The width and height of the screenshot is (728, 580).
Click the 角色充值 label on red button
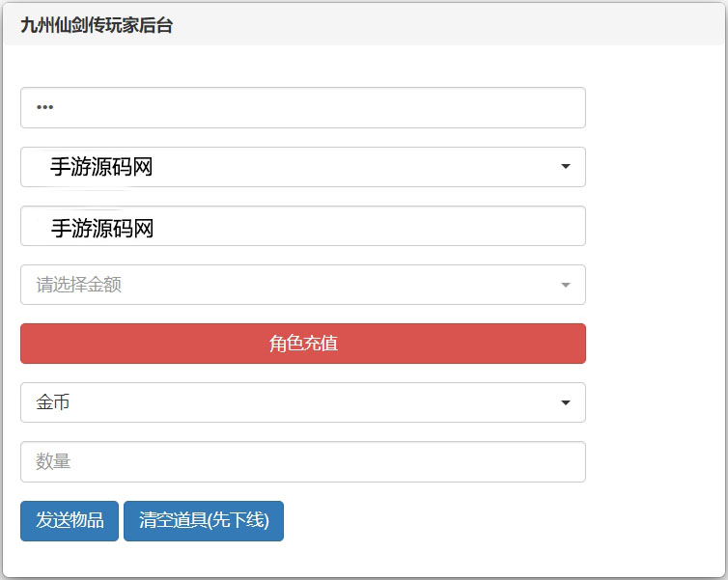coord(303,344)
